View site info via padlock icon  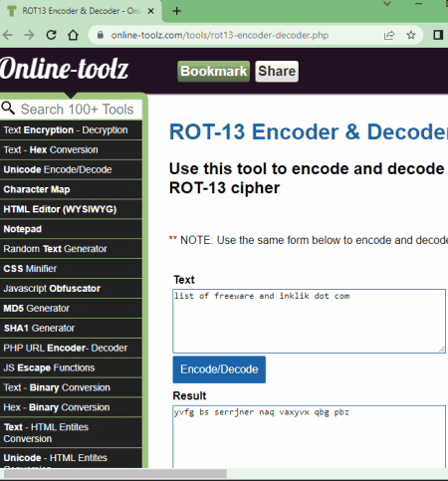pyautogui.click(x=101, y=35)
